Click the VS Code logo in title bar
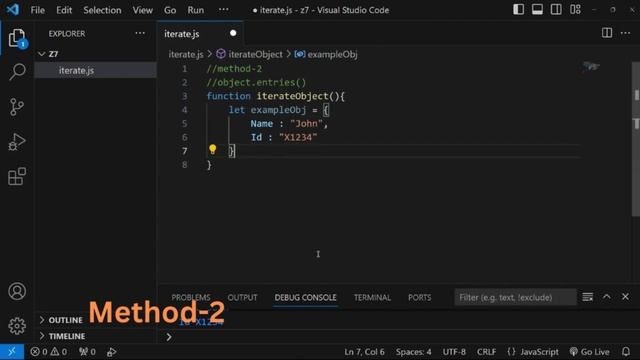 [12, 9]
